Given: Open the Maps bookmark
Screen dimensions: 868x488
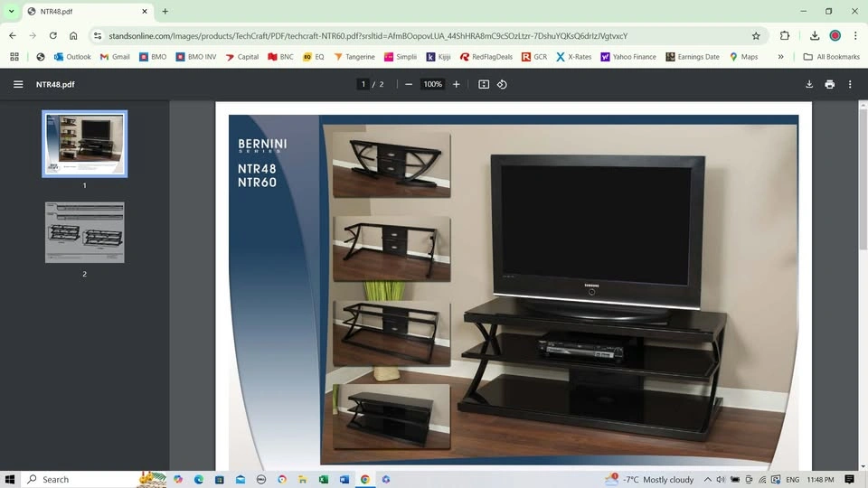Looking at the screenshot, I should tap(743, 56).
